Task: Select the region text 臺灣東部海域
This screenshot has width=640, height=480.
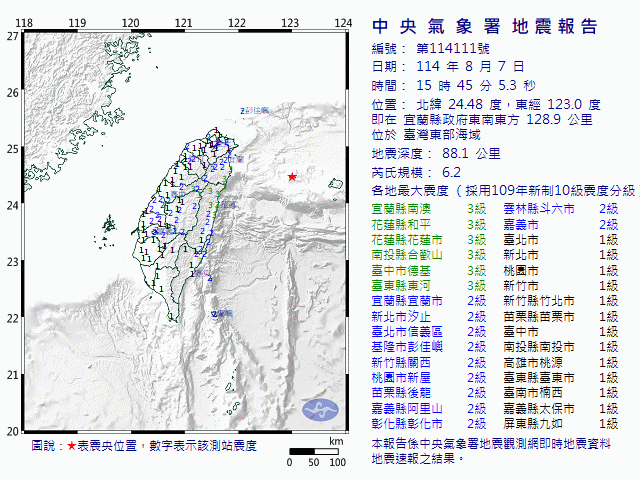Action: pyautogui.click(x=442, y=134)
